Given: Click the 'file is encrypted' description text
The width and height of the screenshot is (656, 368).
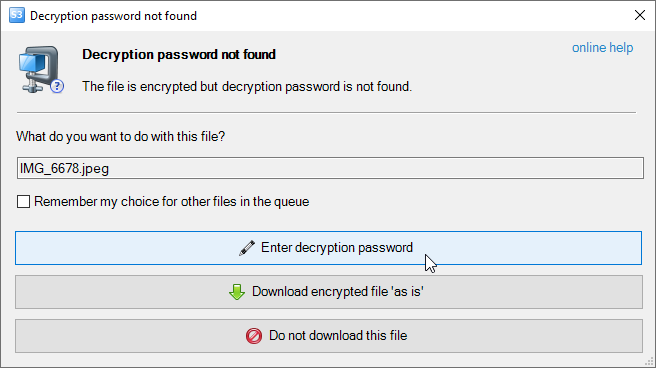Looking at the screenshot, I should pos(247,87).
